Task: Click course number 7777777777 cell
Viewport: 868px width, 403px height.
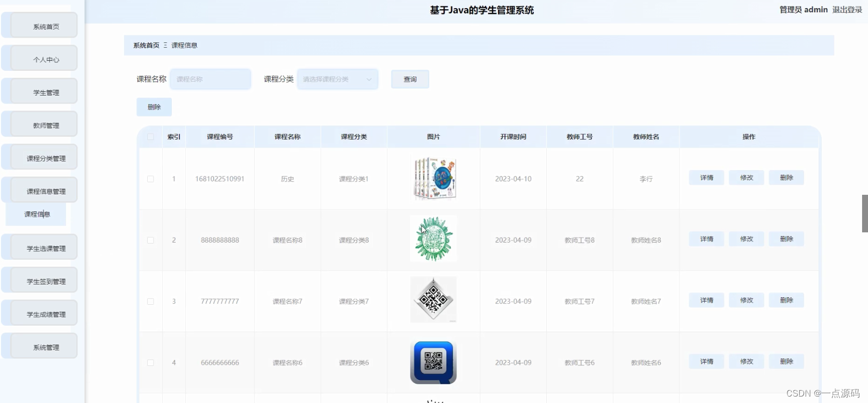Action: point(220,301)
